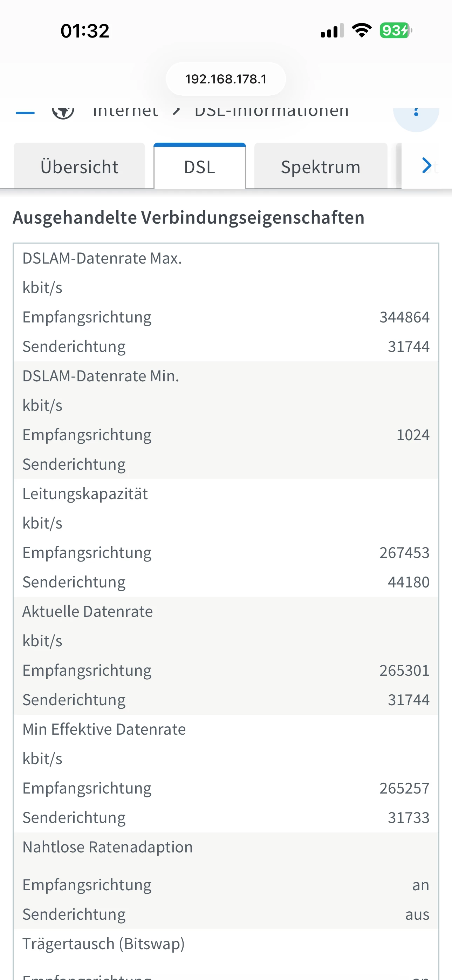This screenshot has height=980, width=452.
Task: Click the DSL-Informationen breadcrumb
Action: point(271,112)
